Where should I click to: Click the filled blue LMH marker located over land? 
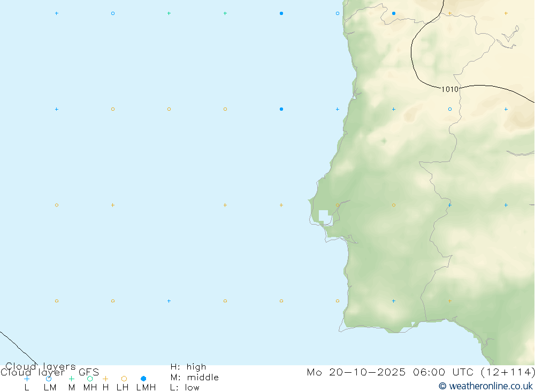394,13
